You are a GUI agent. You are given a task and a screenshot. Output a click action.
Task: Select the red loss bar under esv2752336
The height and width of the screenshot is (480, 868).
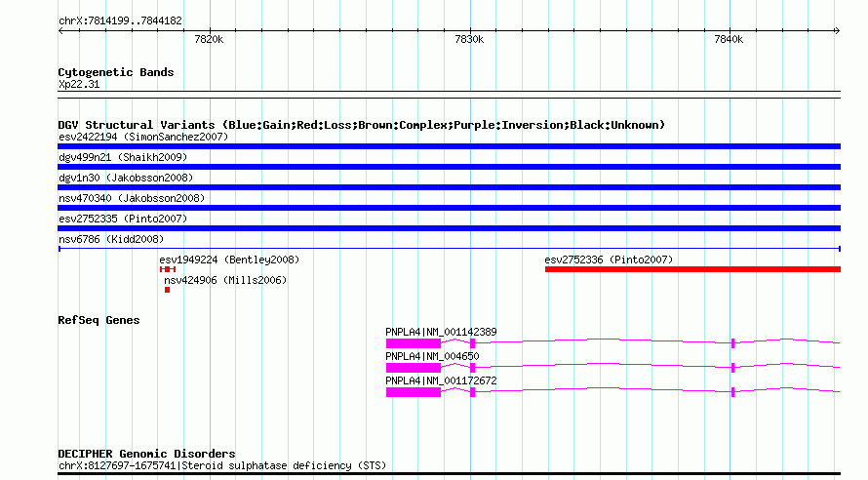692,269
